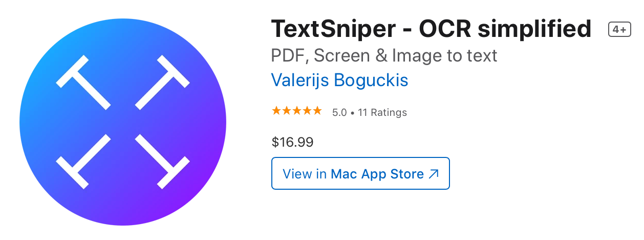Image resolution: width=644 pixels, height=240 pixels.
Task: Click the "Mac App Store" bold text
Action: (377, 174)
